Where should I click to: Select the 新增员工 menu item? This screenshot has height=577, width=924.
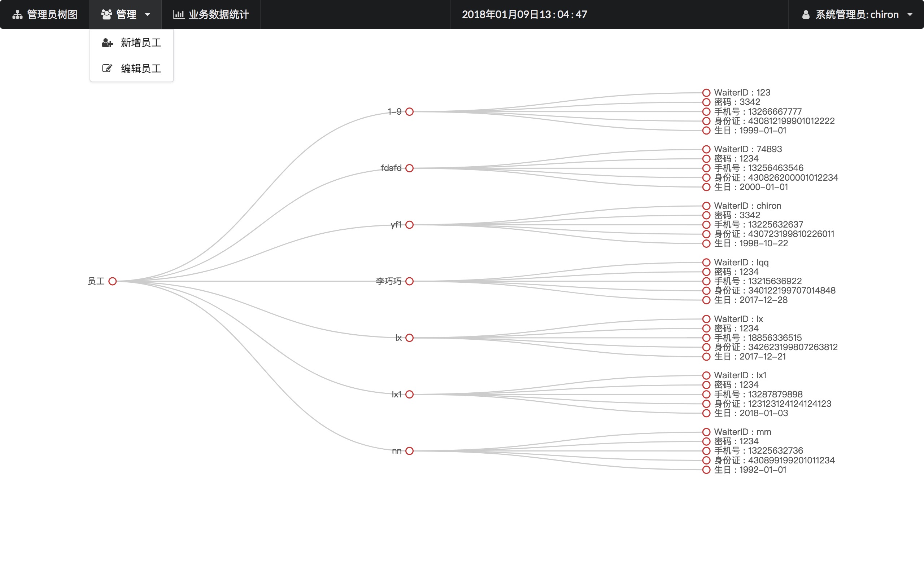[x=140, y=43]
